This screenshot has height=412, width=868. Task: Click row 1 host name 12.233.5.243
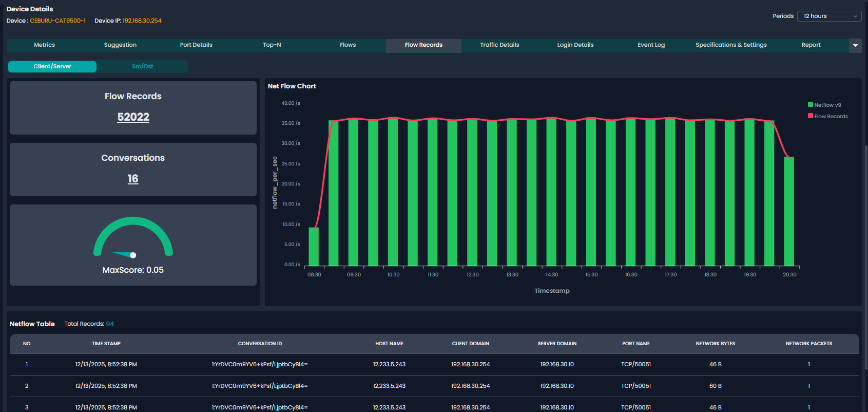(389, 364)
